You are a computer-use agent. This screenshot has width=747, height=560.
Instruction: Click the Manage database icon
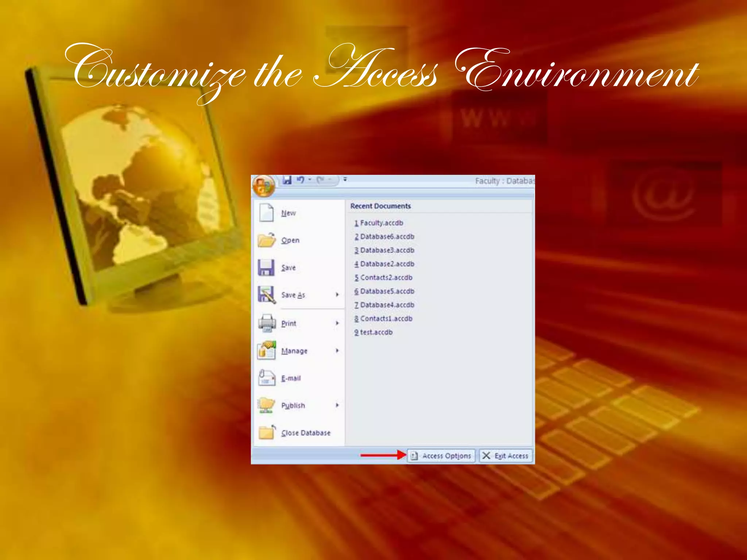(266, 351)
